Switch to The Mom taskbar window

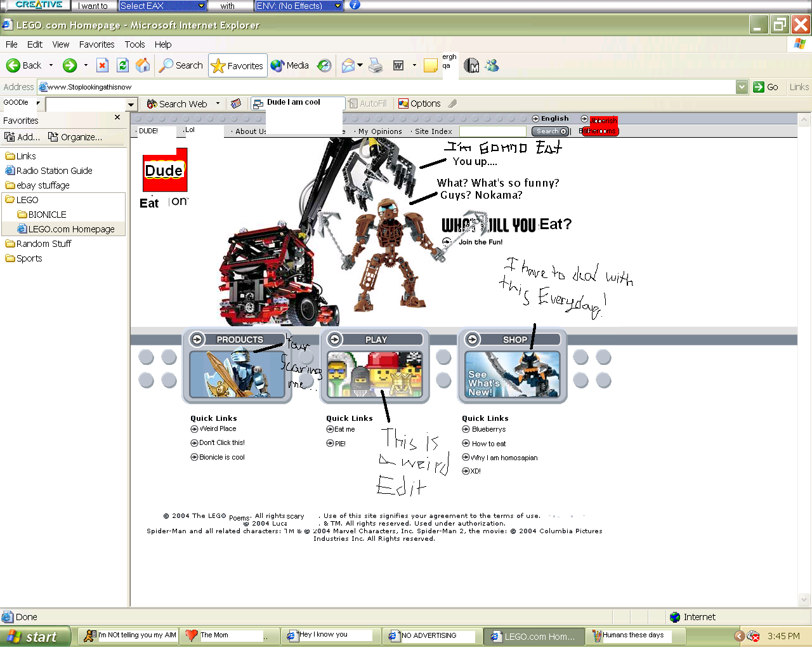(x=228, y=635)
